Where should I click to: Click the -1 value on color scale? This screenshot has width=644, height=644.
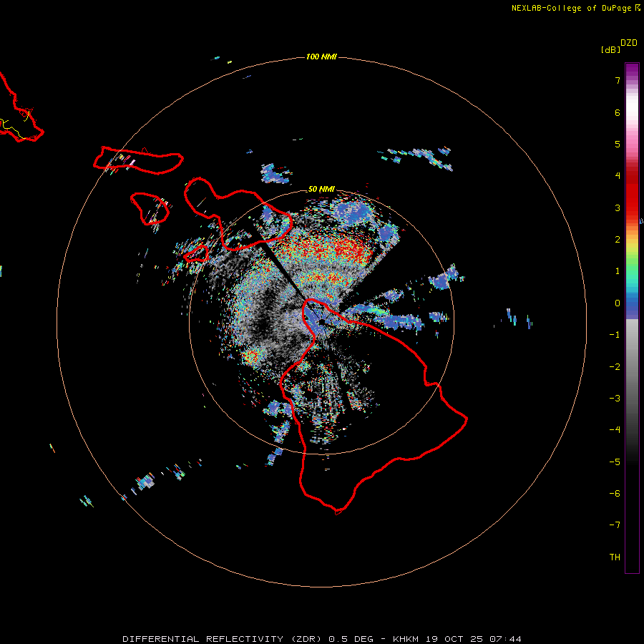click(615, 335)
